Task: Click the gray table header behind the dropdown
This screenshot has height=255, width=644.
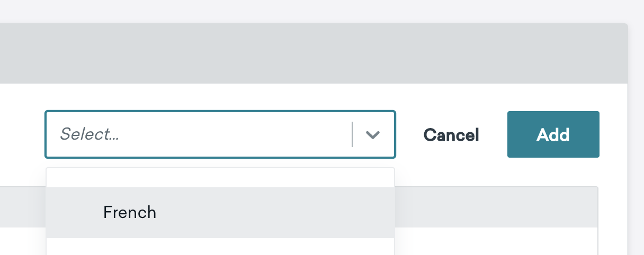Action: 496,207
